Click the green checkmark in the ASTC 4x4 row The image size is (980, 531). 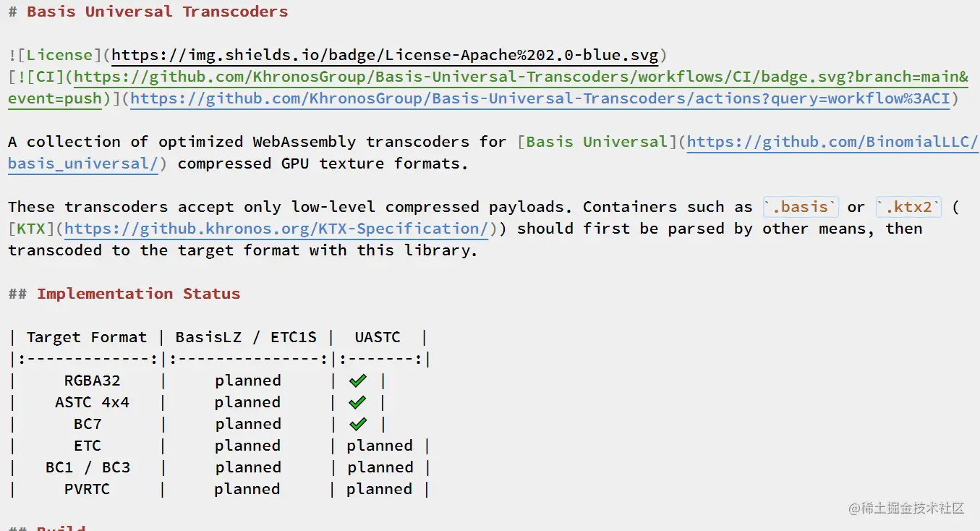point(357,402)
